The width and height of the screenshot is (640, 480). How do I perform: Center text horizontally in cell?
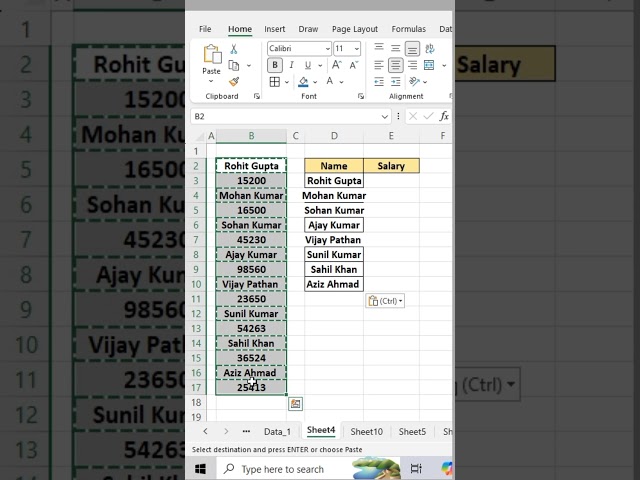[396, 65]
